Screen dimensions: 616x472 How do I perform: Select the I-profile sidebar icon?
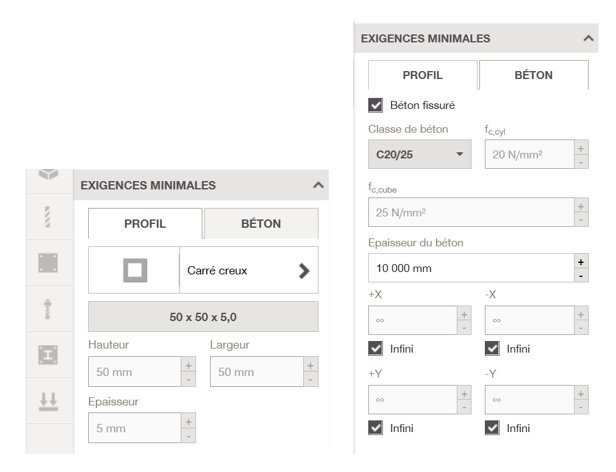coord(48,355)
